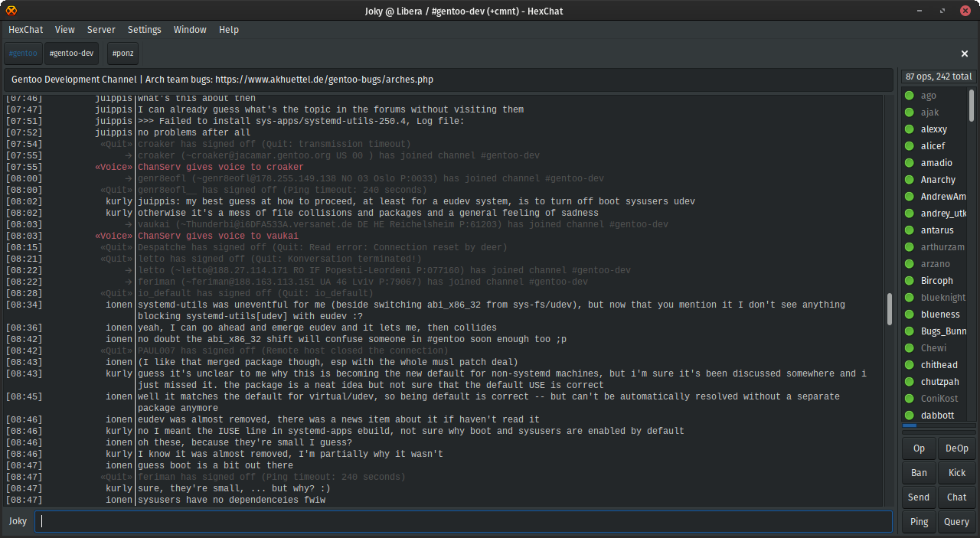Image resolution: width=980 pixels, height=538 pixels.
Task: Open the Settings menu
Action: point(145,30)
